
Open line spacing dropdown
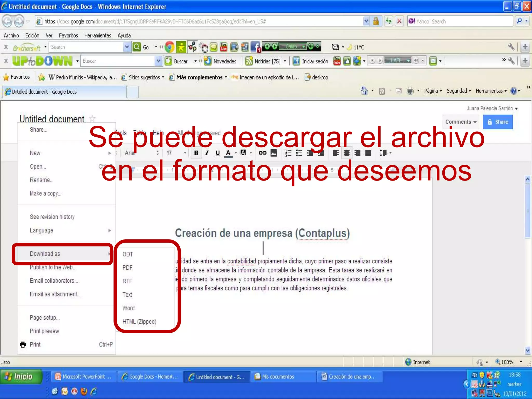pyautogui.click(x=385, y=153)
